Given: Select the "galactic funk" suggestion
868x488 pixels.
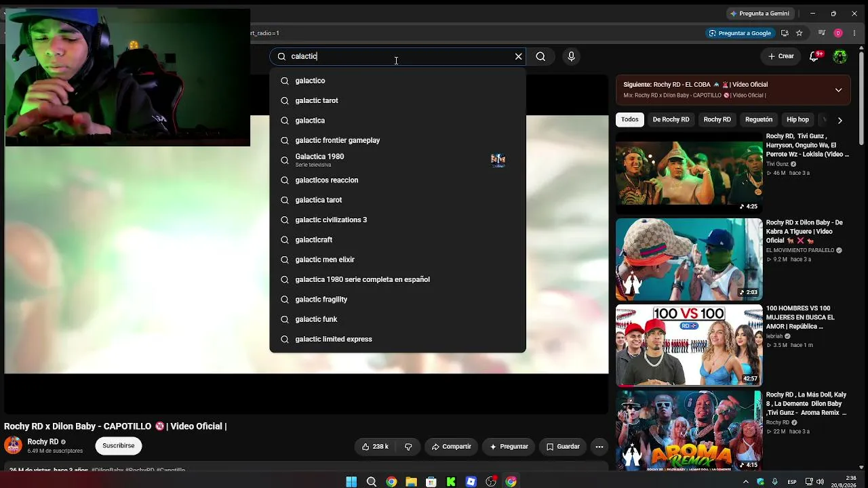Looking at the screenshot, I should point(398,319).
